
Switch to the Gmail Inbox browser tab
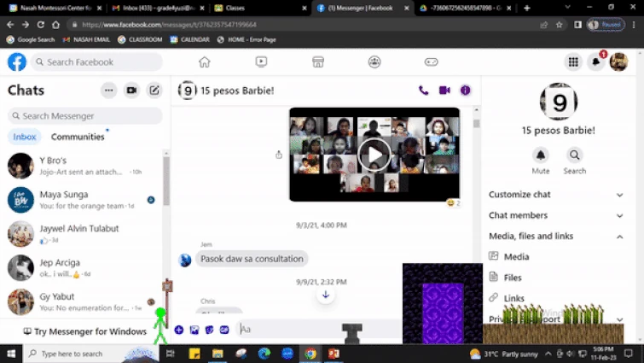159,8
